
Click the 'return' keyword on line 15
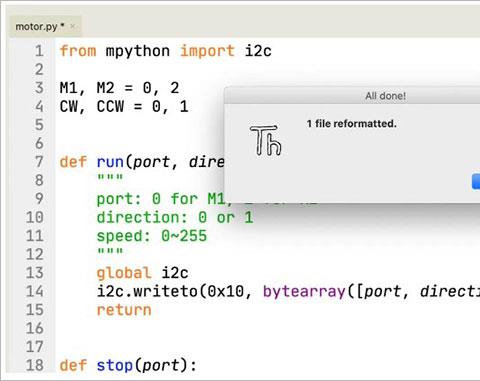124,310
